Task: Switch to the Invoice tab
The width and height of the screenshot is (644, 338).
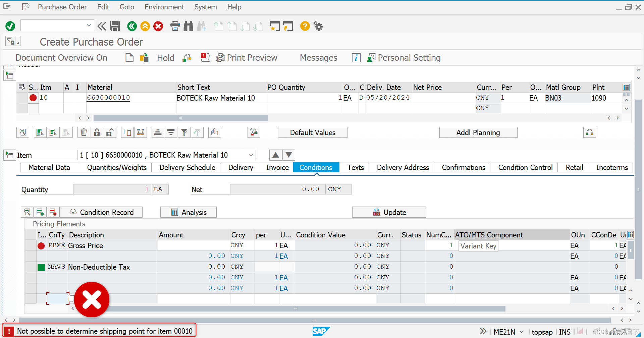Action: (x=277, y=167)
